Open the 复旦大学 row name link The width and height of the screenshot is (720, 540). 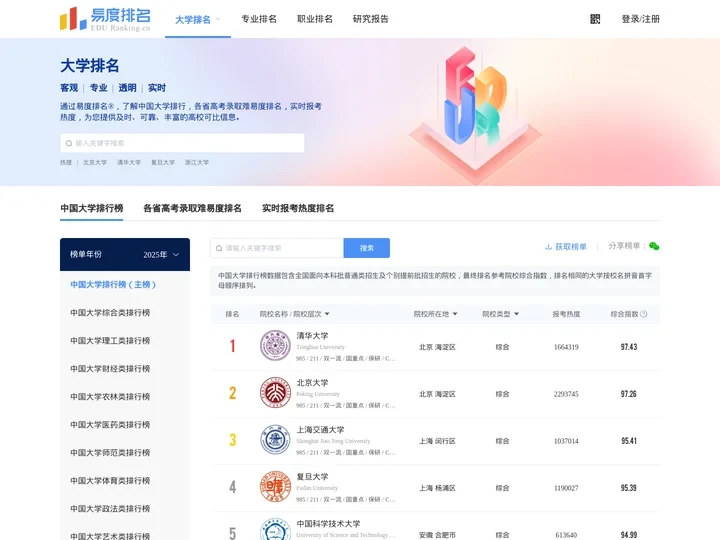click(312, 477)
